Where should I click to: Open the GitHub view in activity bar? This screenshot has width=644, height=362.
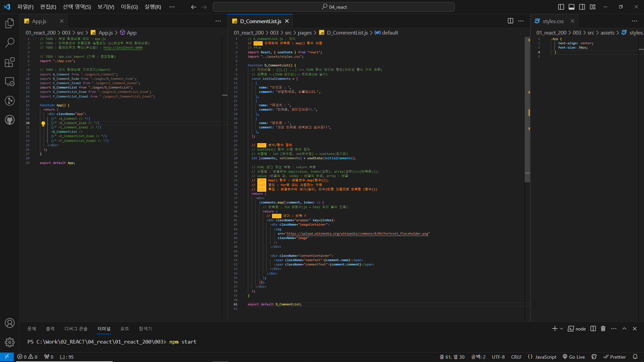[10, 120]
